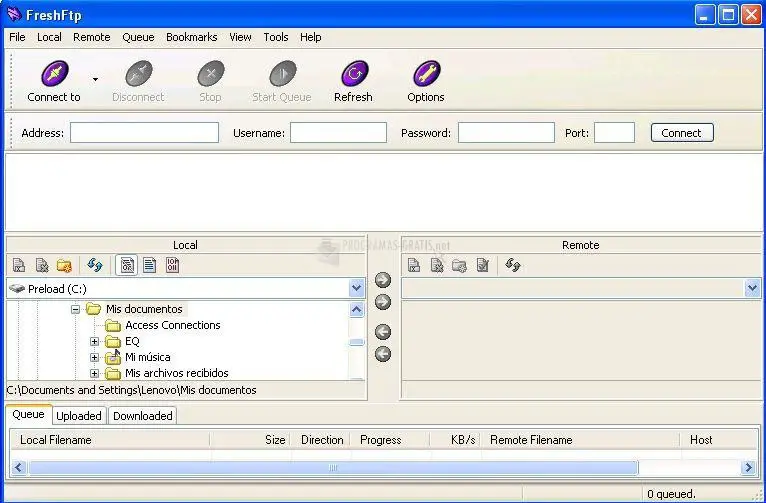
Task: Click the second right-pointing transfer arrow
Action: (383, 302)
